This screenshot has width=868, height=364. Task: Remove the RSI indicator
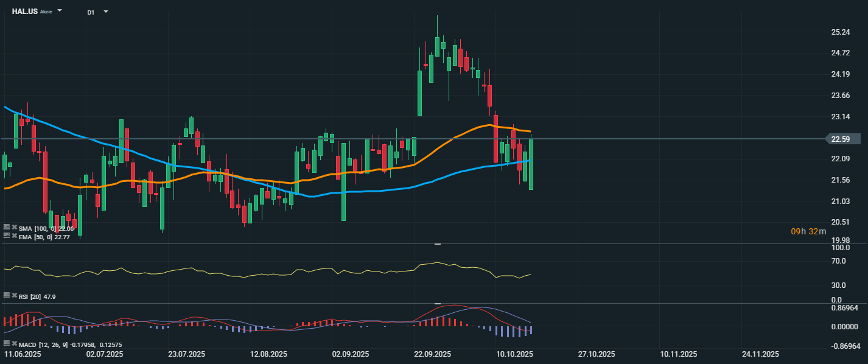tap(15, 295)
